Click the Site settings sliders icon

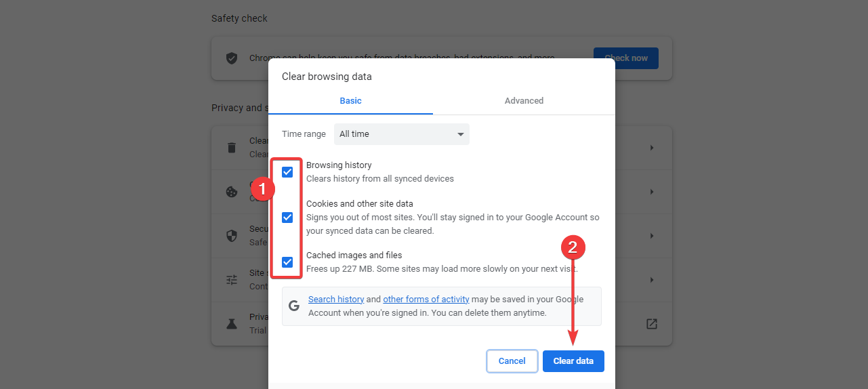pos(232,280)
